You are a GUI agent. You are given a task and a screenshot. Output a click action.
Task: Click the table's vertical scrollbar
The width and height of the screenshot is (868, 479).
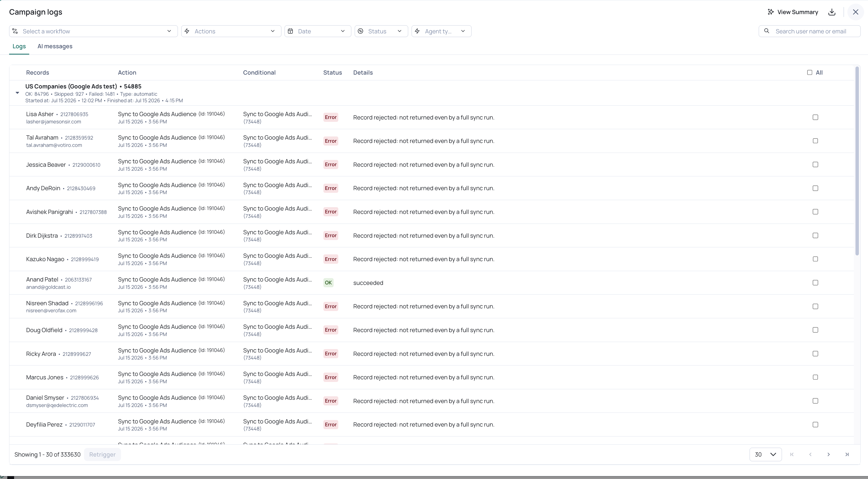click(857, 161)
